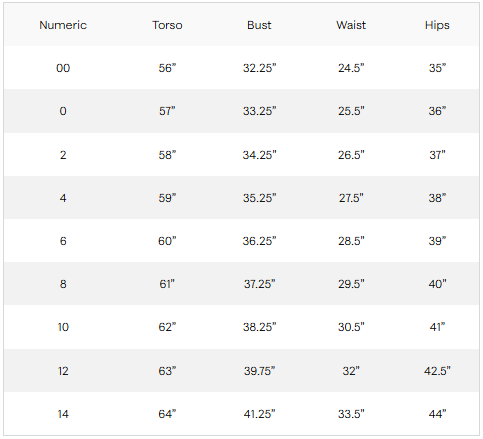Click the Waist column header
The image size is (483, 439).
[x=351, y=25]
